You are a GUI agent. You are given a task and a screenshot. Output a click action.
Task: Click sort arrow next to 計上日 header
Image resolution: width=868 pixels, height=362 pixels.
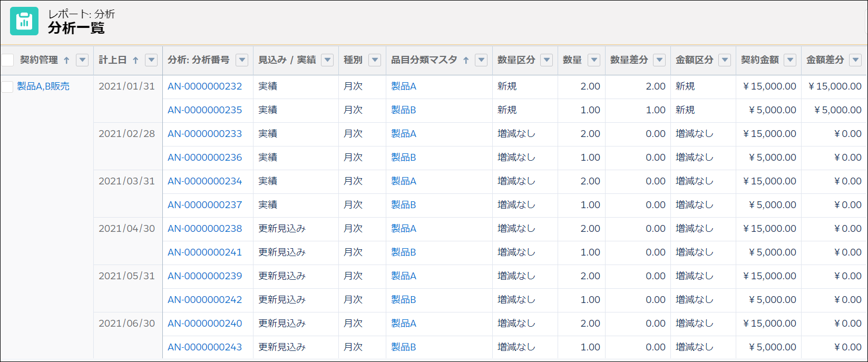pyautogui.click(x=135, y=61)
